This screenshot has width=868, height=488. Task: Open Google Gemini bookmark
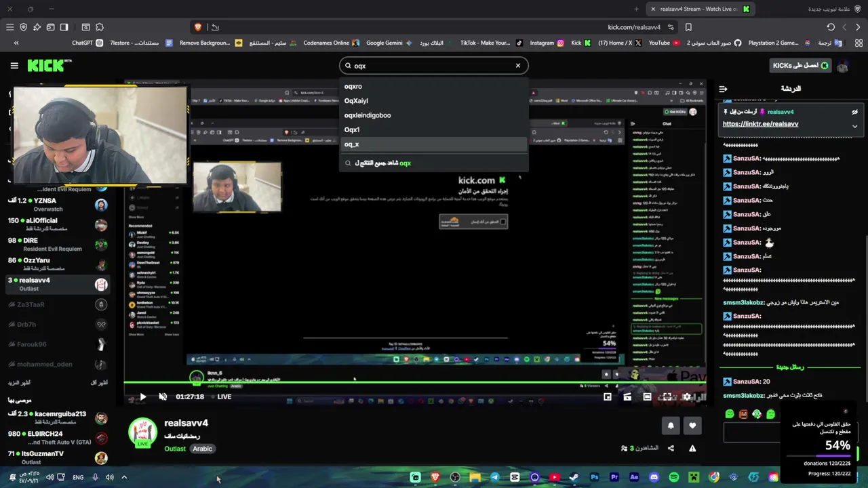click(x=389, y=43)
